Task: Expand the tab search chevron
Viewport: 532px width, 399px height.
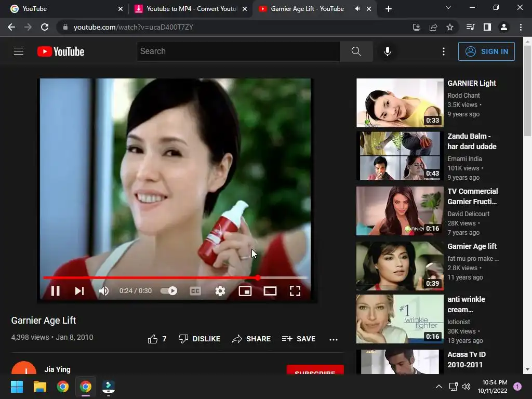Action: 448,7
